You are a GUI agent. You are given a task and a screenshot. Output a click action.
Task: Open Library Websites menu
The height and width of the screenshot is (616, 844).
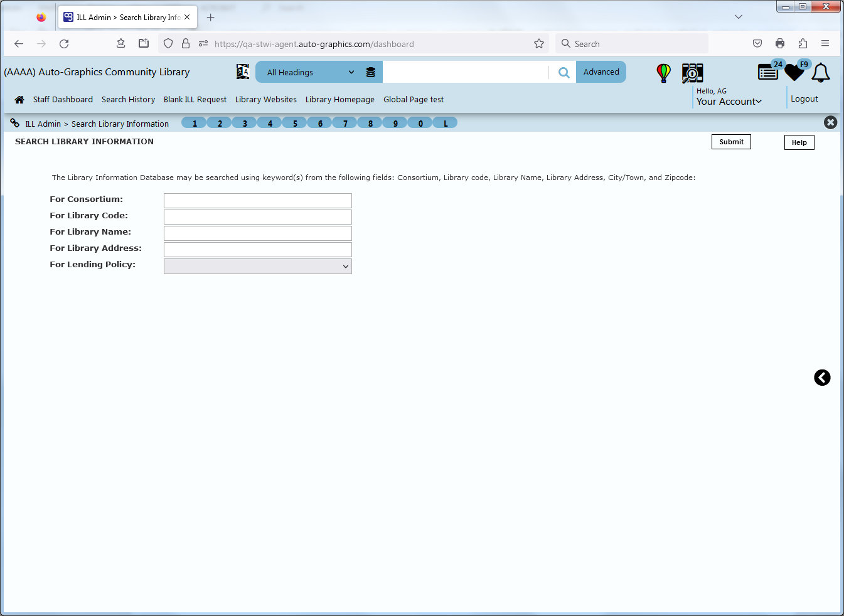coord(266,100)
